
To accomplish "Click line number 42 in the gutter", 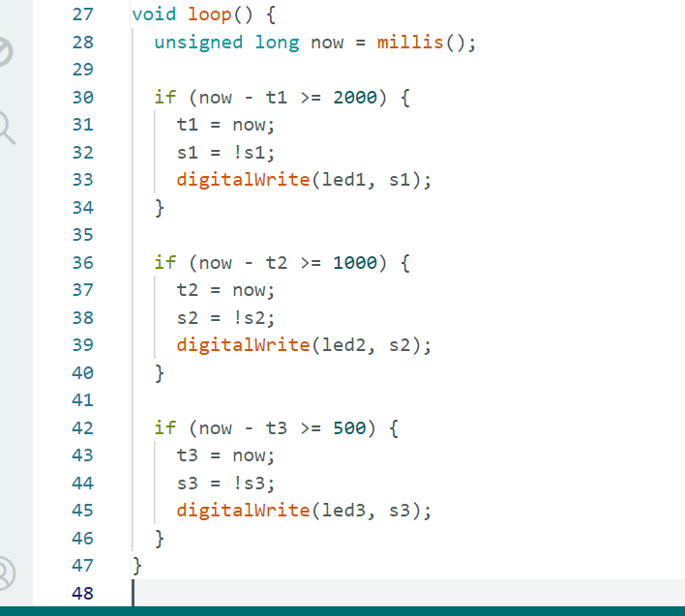I will pyautogui.click(x=82, y=428).
